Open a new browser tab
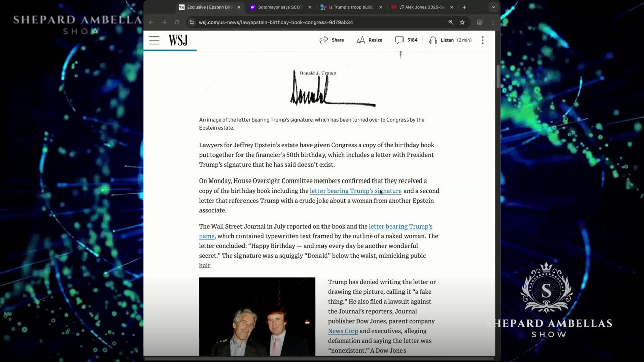The width and height of the screenshot is (644, 362). [x=464, y=7]
